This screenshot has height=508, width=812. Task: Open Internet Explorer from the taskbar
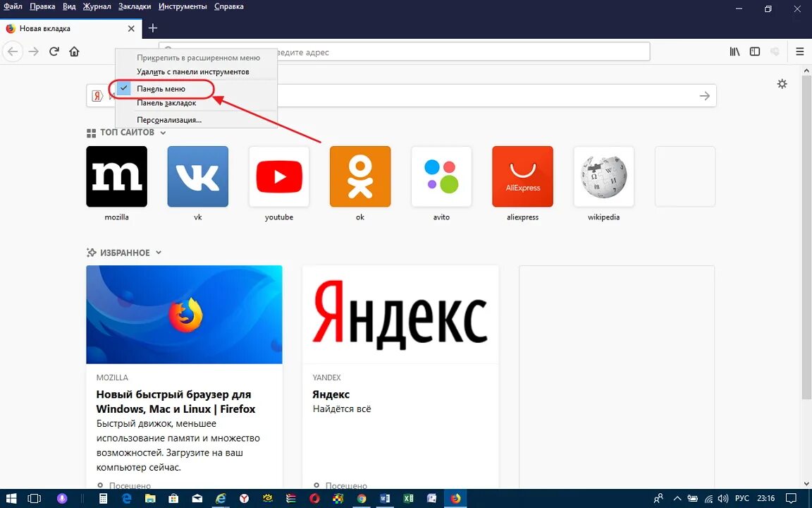[221, 499]
